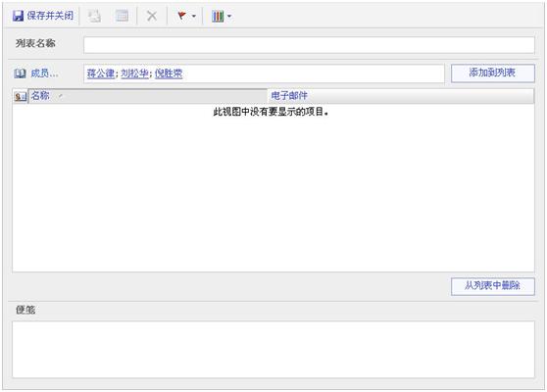
Task: Open the flag dropdown arrow
Action: click(x=194, y=16)
